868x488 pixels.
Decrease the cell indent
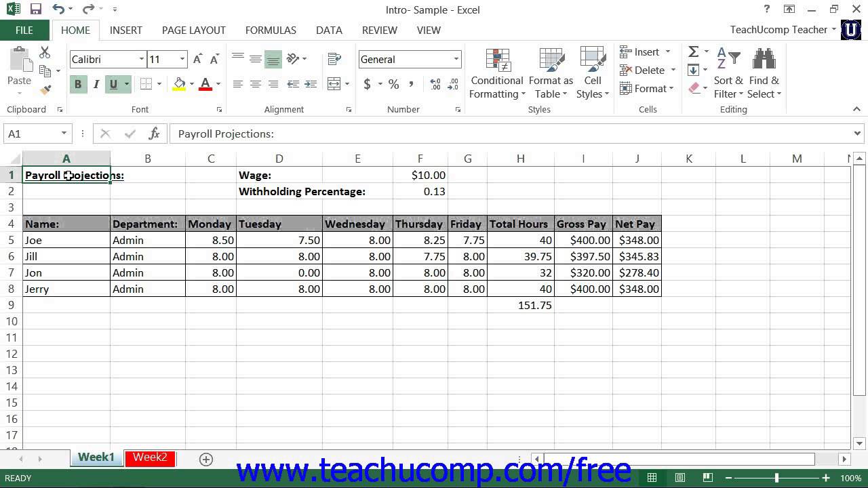click(293, 84)
